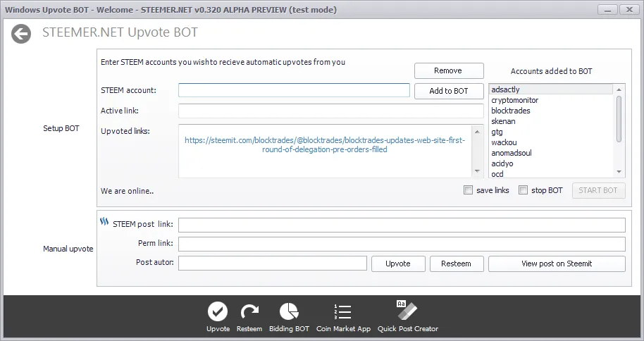Minimize the Upvote BOT window
This screenshot has height=341, width=644.
607,9
